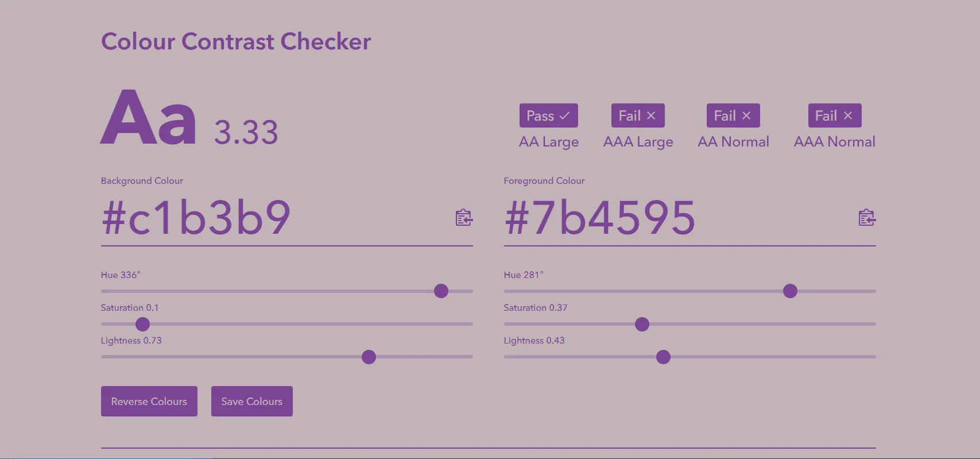Click the 3.33 contrast ratio value
The width and height of the screenshot is (980, 459).
point(246,133)
